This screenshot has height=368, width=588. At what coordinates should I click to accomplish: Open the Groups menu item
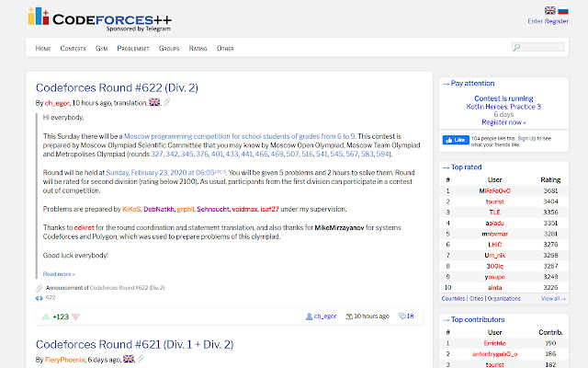tap(169, 49)
